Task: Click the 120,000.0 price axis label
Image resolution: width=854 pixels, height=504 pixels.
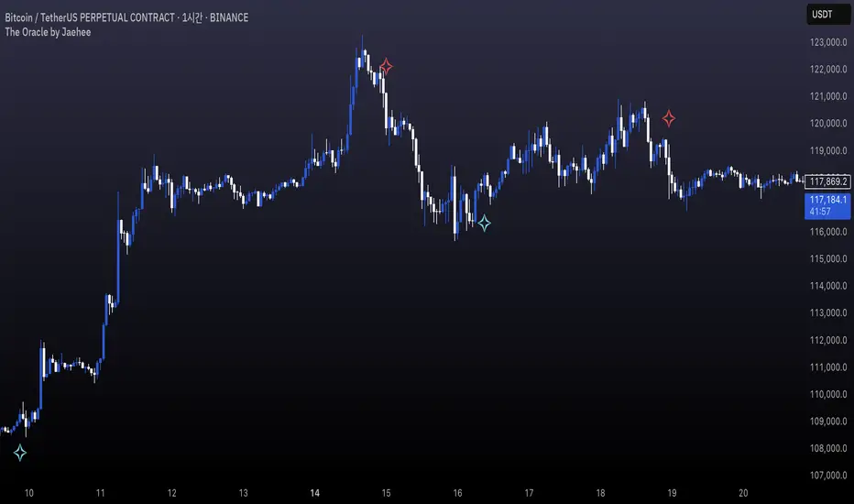Action: pos(828,123)
